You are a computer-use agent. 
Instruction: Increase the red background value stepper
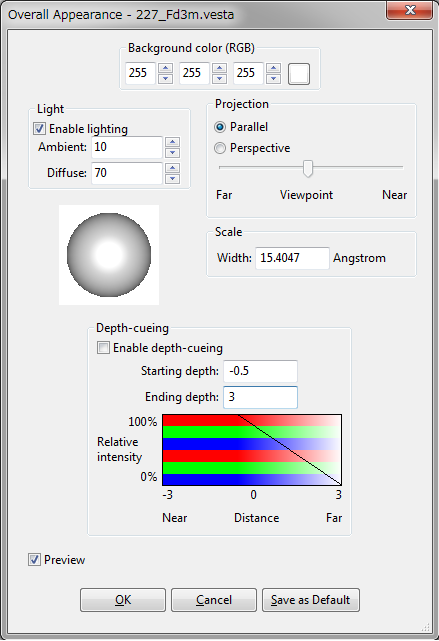(x=165, y=68)
